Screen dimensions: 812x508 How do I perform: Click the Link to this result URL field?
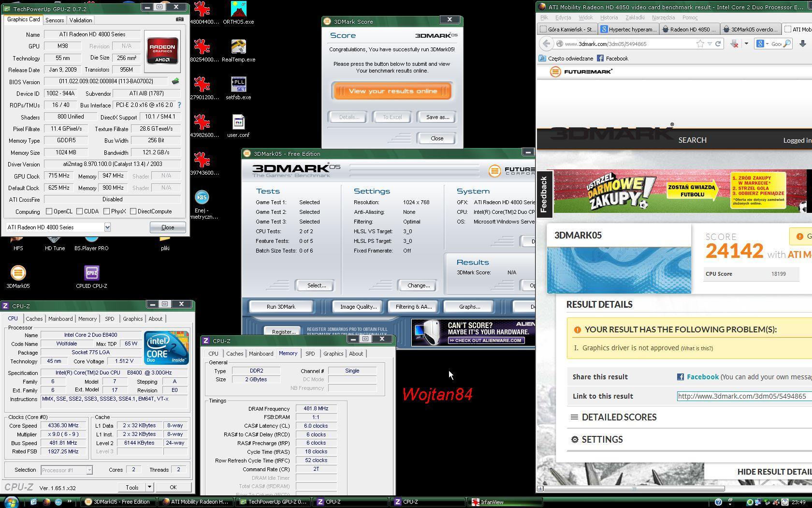tap(744, 396)
